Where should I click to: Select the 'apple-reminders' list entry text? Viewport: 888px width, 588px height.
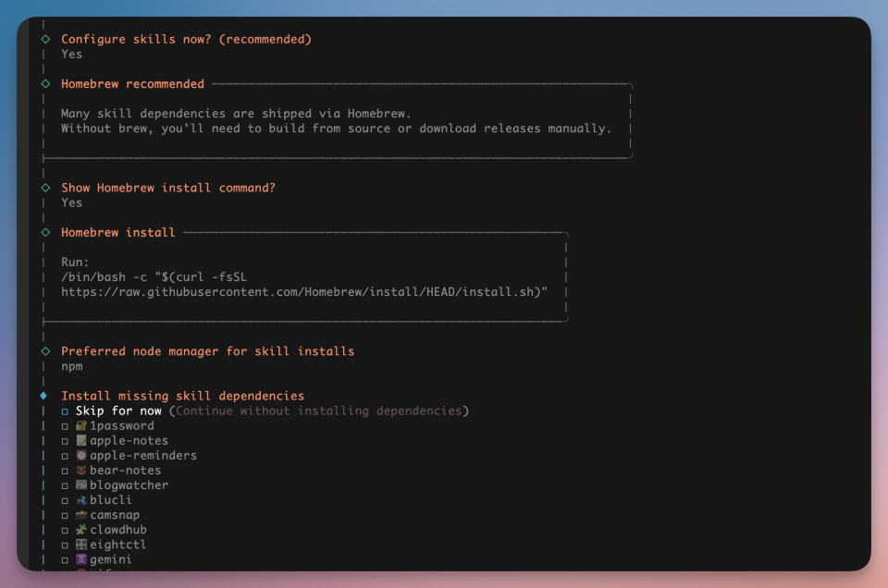pos(143,455)
